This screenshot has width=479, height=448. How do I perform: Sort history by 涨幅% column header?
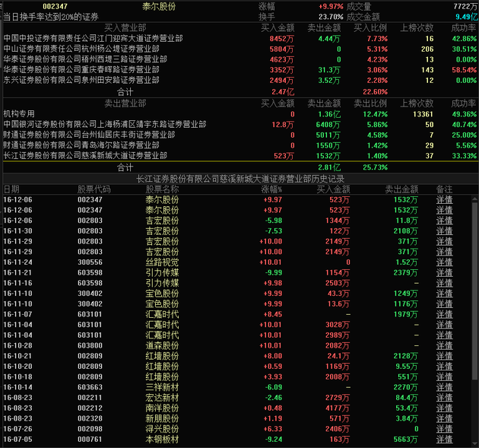271,189
